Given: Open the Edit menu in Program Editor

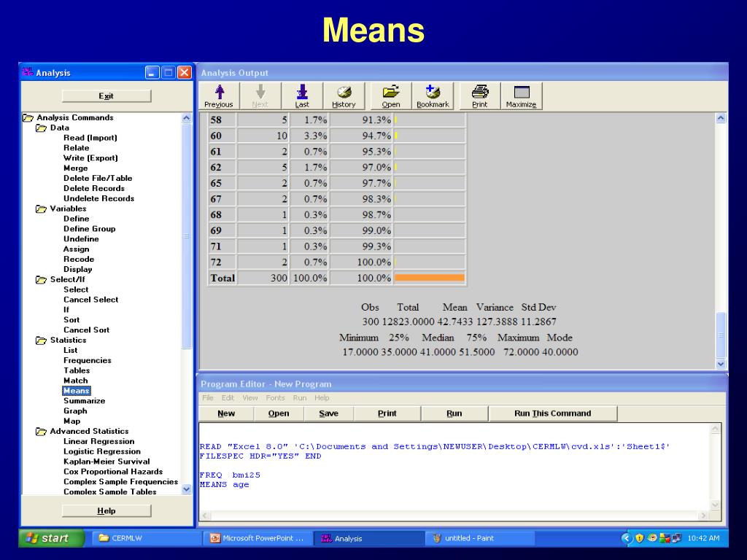Looking at the screenshot, I should tap(228, 397).
